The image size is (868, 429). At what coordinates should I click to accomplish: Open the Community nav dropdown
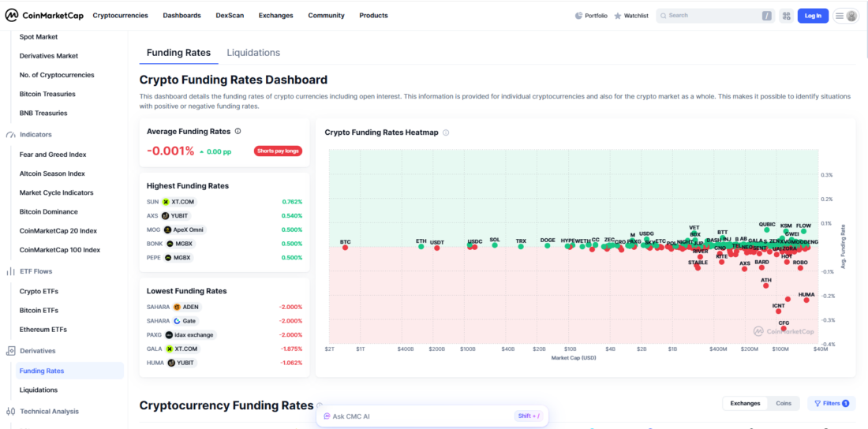point(326,16)
